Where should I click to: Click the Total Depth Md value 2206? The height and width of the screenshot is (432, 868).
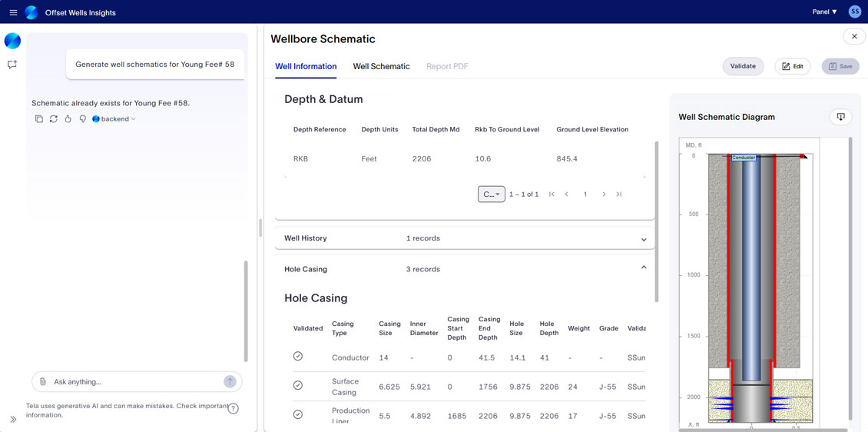[x=422, y=159]
